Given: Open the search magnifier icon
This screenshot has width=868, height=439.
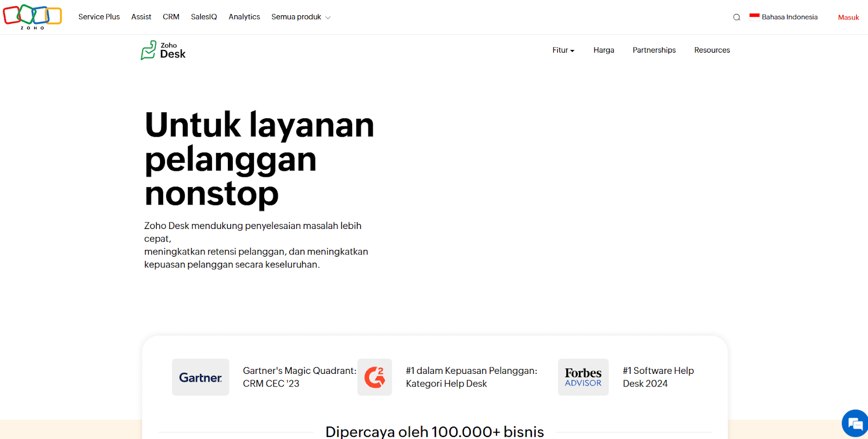Looking at the screenshot, I should click(737, 17).
